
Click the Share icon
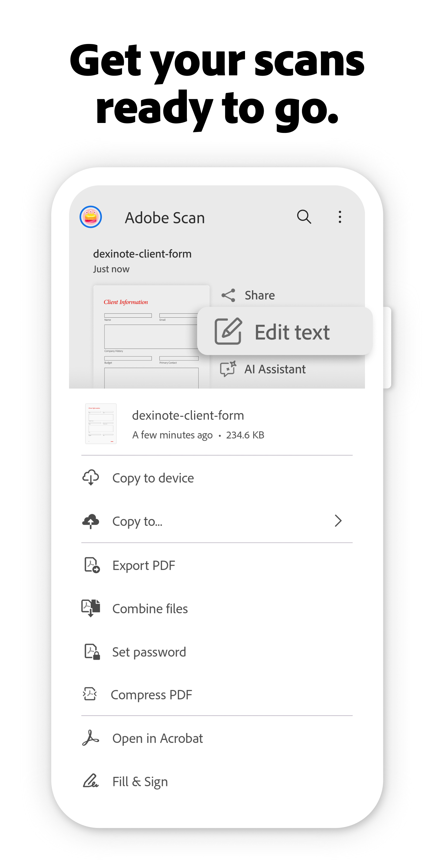[x=228, y=295]
